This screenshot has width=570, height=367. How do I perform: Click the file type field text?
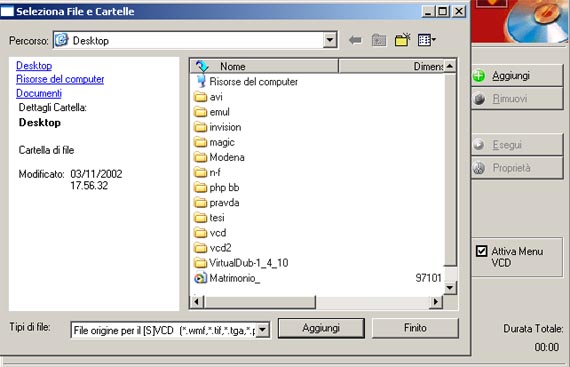tap(164, 330)
